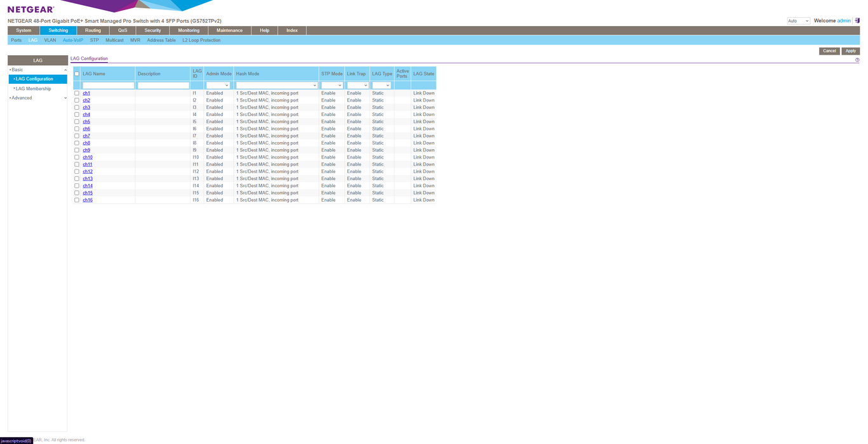Select the checkbox beside ch8
The image size is (868, 444).
point(77,143)
